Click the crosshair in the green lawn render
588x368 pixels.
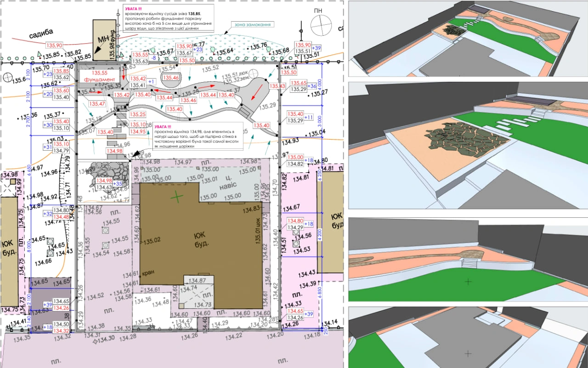coord(468,281)
